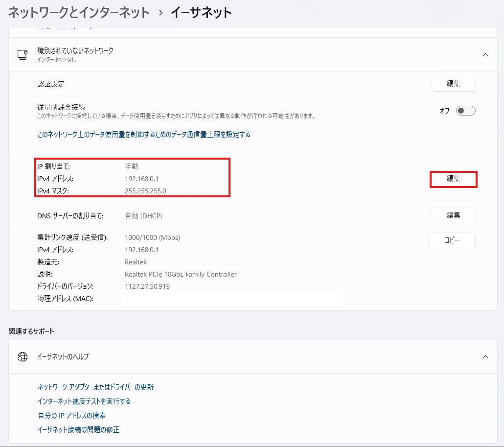Screen dimensions: 504x447
Task: Click the 手動 IP assignment value
Action: click(132, 166)
